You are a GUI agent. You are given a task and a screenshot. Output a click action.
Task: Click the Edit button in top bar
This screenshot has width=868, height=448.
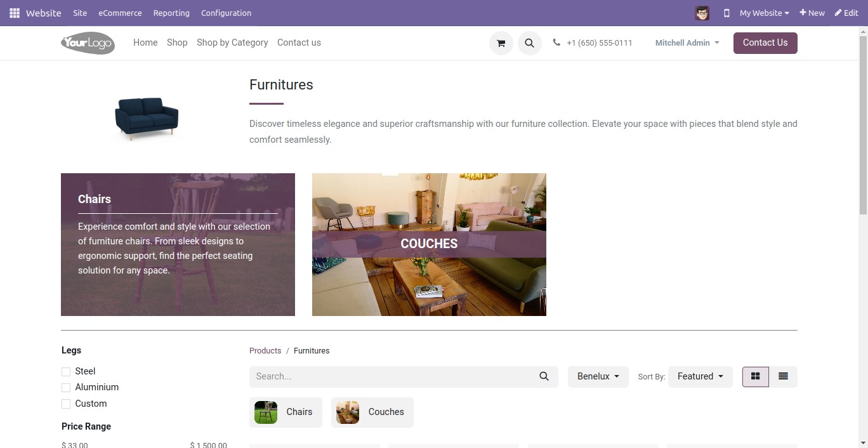click(846, 13)
